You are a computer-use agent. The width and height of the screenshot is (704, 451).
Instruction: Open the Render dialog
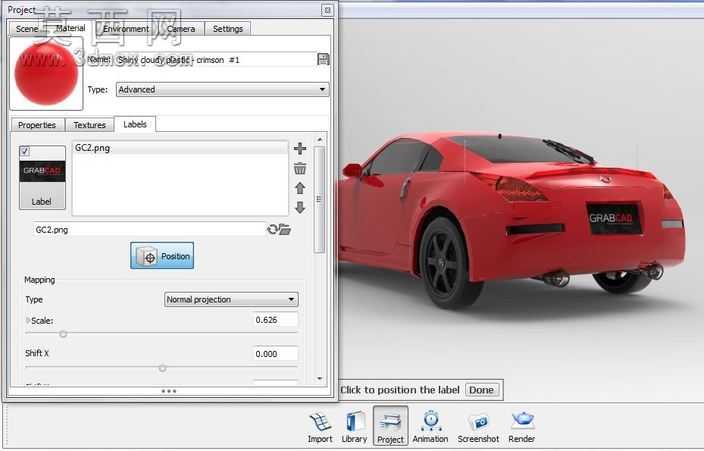(522, 427)
